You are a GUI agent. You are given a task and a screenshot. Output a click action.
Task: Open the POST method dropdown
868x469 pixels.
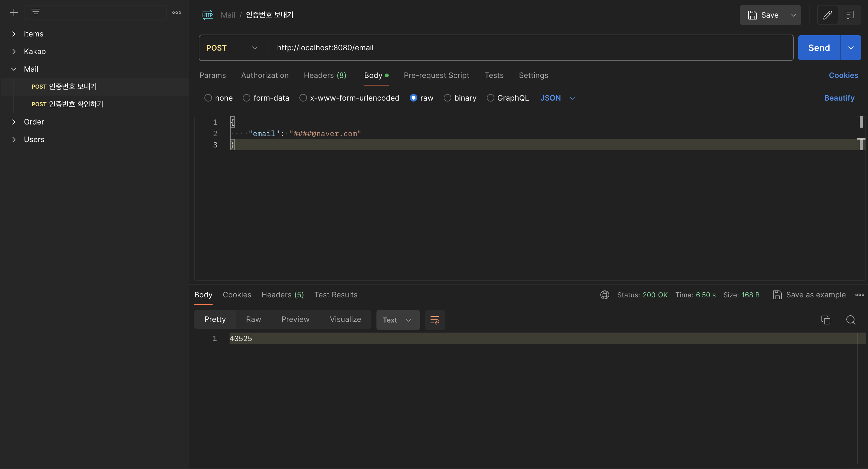[x=232, y=48]
